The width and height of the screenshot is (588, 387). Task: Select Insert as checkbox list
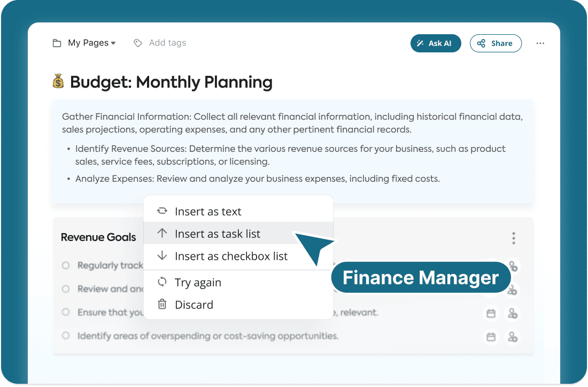pyautogui.click(x=238, y=256)
